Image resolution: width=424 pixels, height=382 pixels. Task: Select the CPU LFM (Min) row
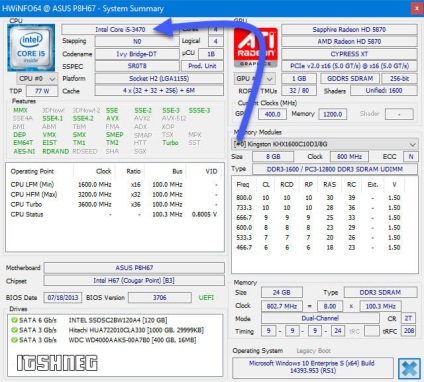114,185
